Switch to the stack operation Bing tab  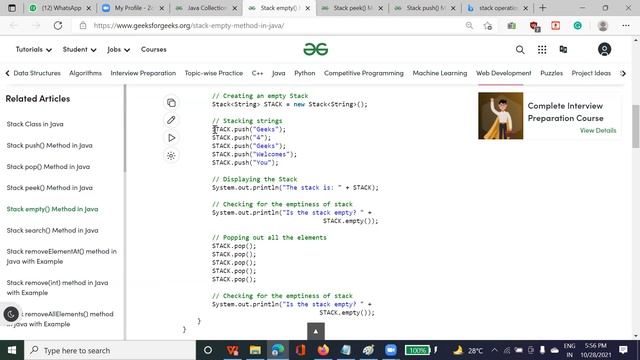[497, 8]
